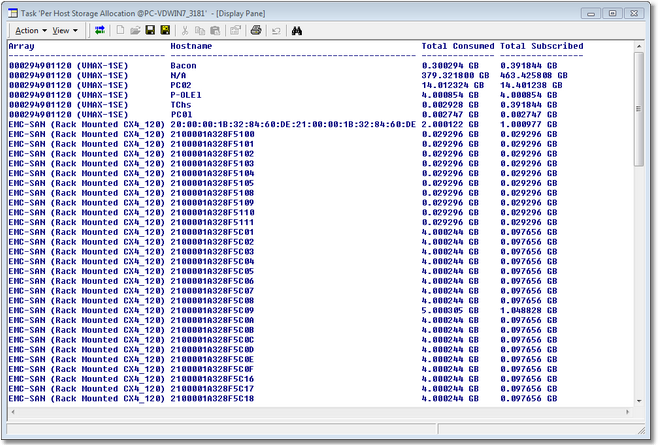The image size is (658, 447).
Task: Click the horizontal scrollbar left arrow
Action: [x=13, y=412]
